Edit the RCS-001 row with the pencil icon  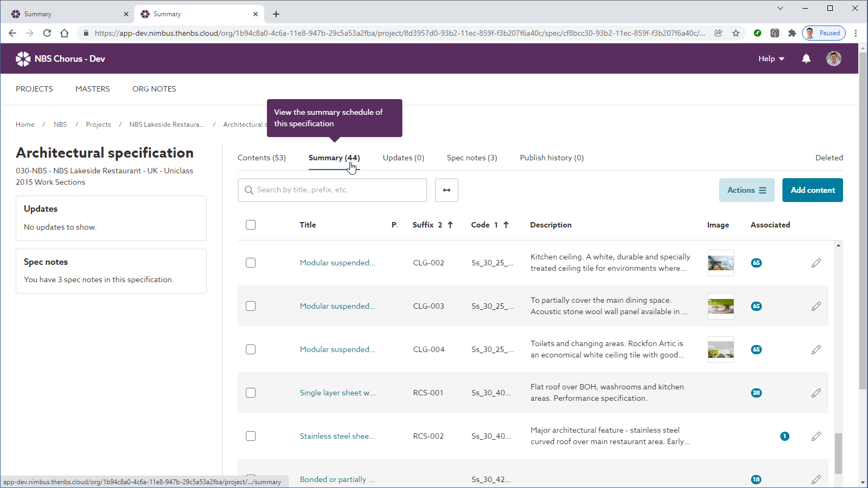tap(816, 393)
